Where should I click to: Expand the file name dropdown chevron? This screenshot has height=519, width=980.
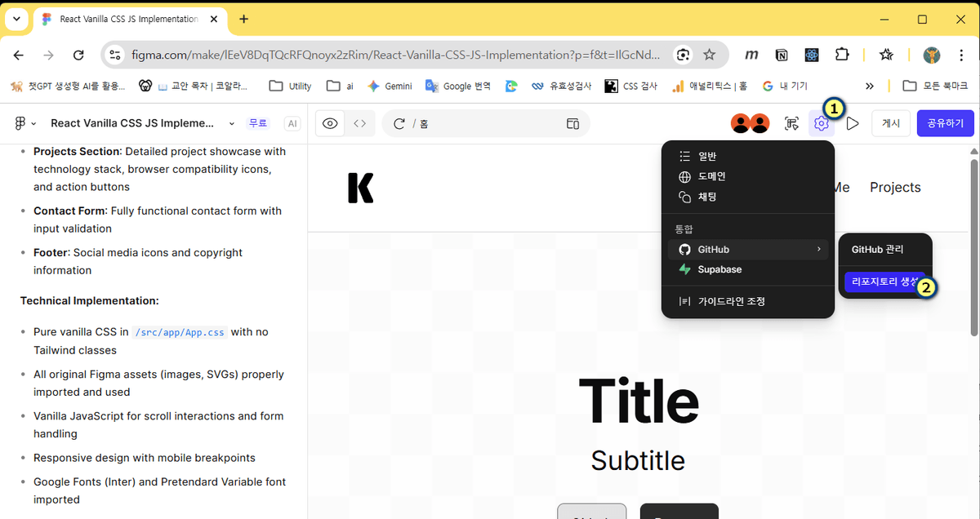[x=232, y=123]
